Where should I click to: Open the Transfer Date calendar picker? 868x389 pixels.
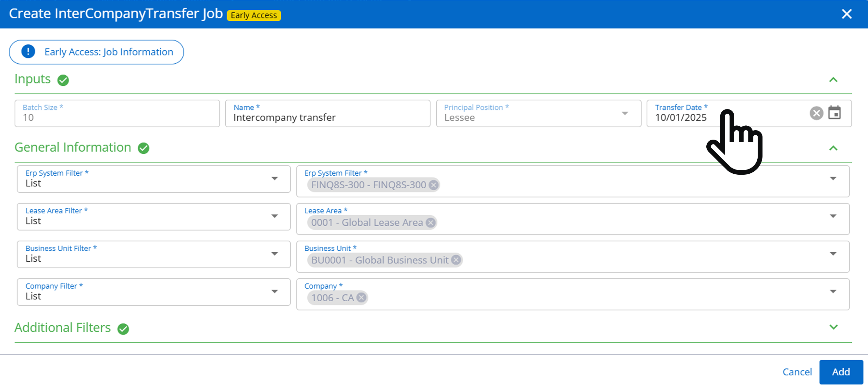(834, 113)
